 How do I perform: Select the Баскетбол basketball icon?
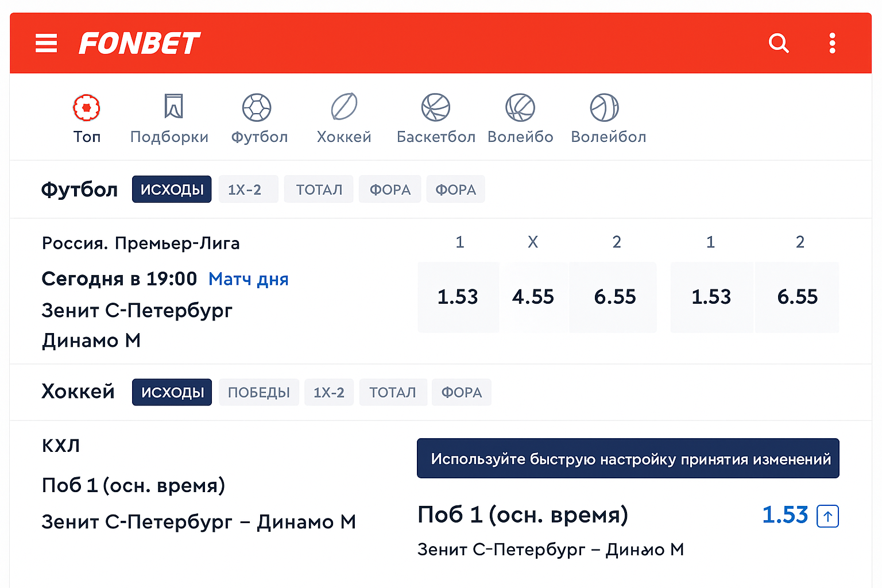[436, 108]
